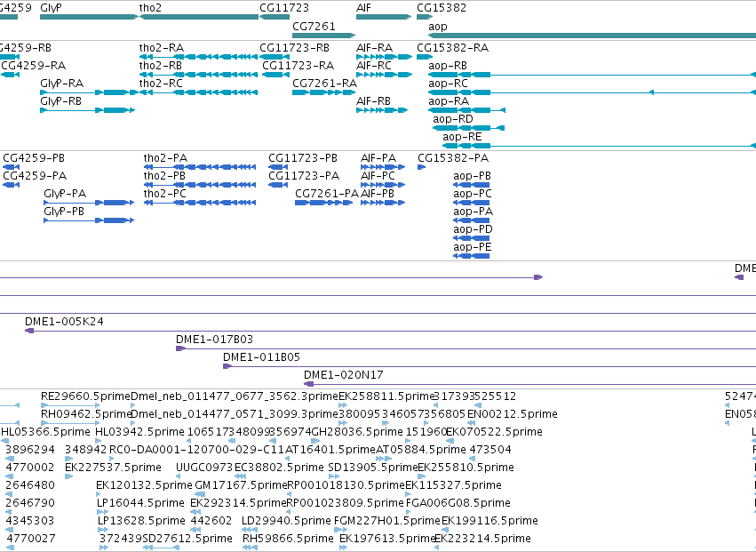The image size is (756, 552).
Task: Click protein AIF-PA
Action: pos(383,167)
